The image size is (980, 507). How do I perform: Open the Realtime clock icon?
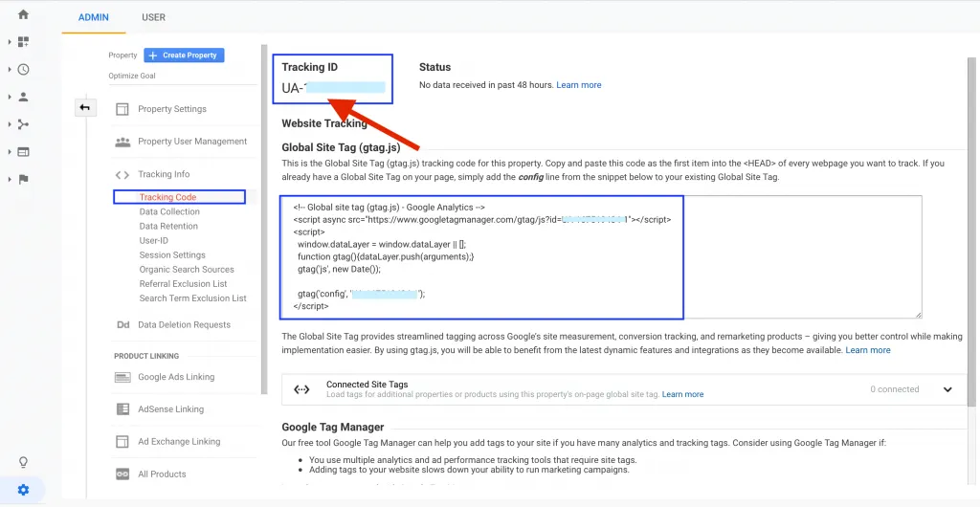[x=23, y=69]
